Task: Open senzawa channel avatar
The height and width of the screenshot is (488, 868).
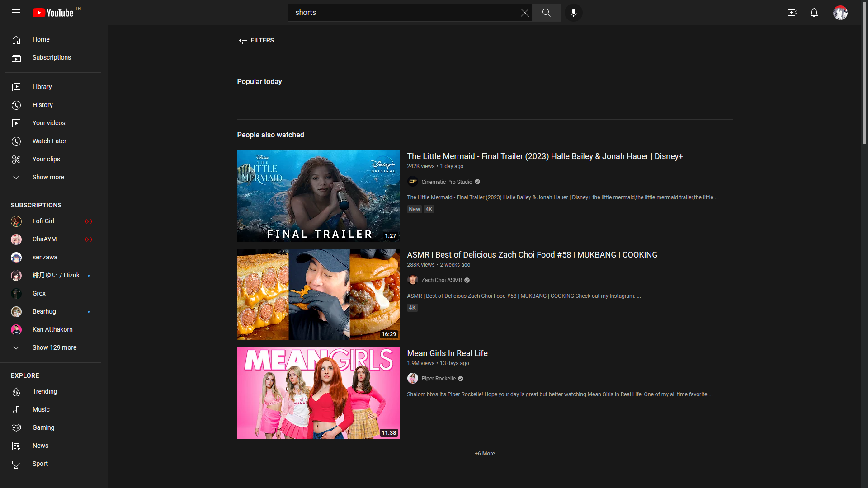Action: click(x=16, y=258)
